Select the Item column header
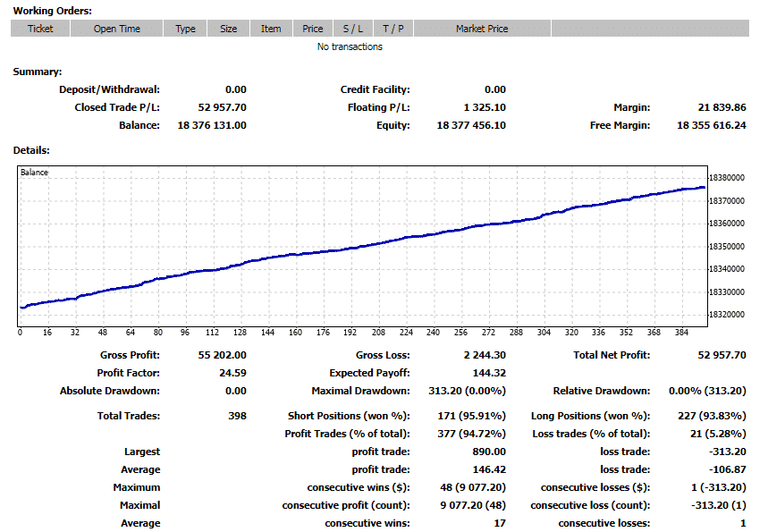 (271, 28)
